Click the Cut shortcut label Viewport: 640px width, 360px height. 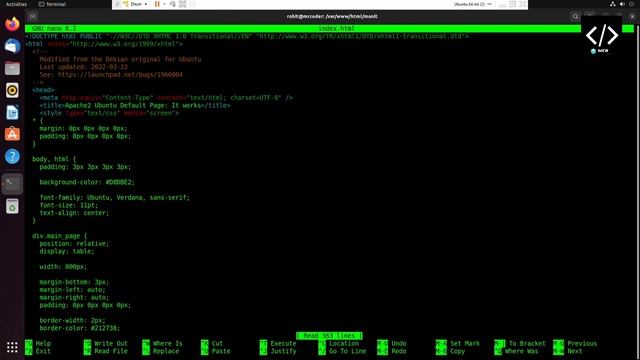point(217,343)
